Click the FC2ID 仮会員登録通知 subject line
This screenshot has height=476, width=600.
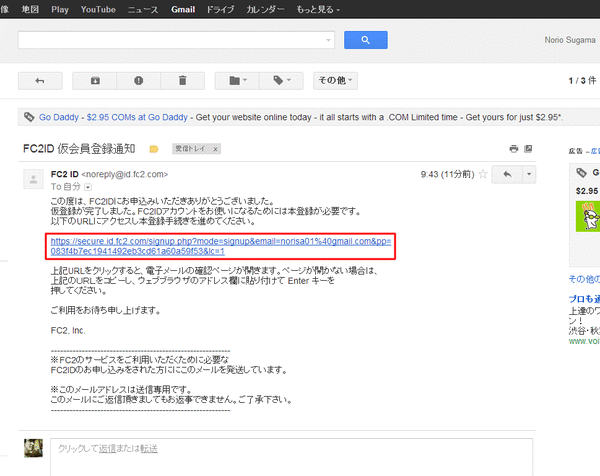79,148
